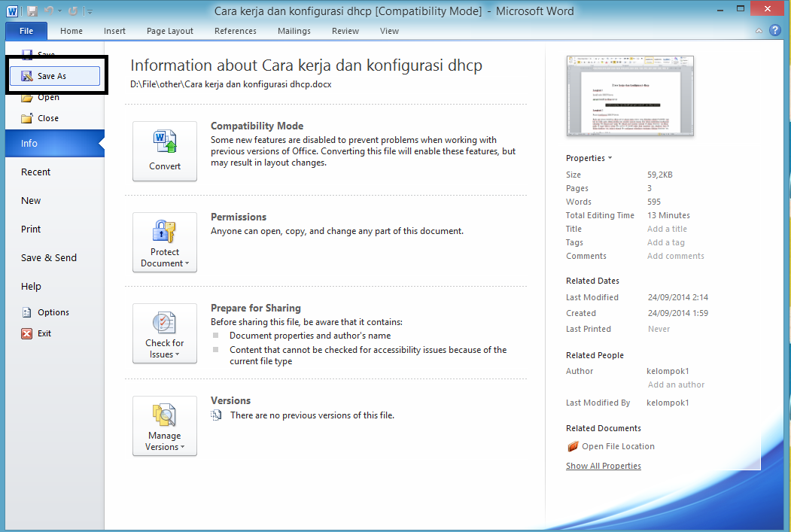Collapse the ribbon using the caret icon

[x=759, y=31]
